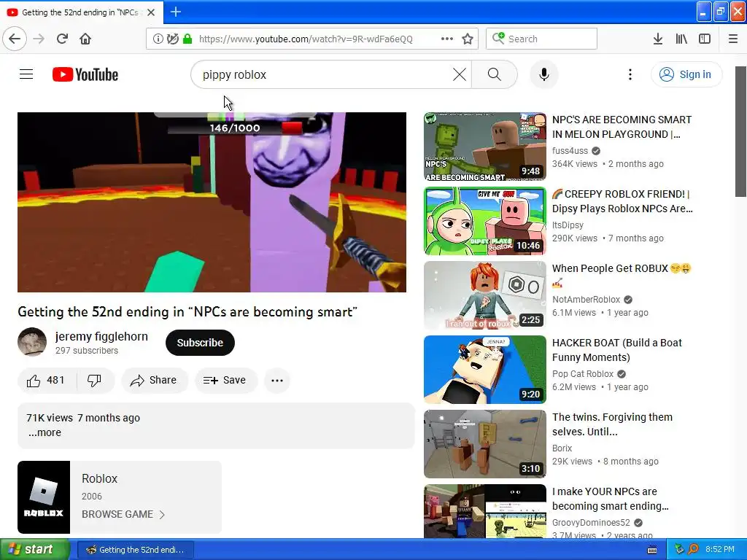Show site information icon in address bar
This screenshot has height=560, width=747.
coord(158,39)
